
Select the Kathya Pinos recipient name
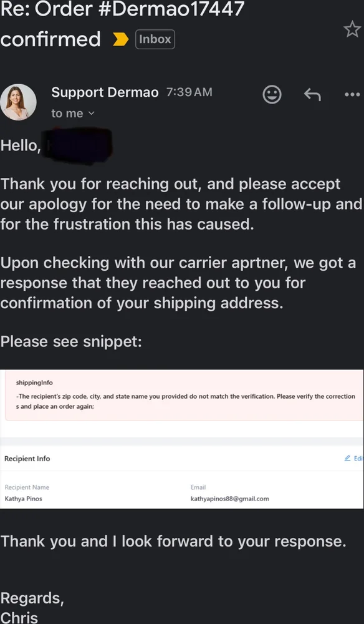click(23, 499)
